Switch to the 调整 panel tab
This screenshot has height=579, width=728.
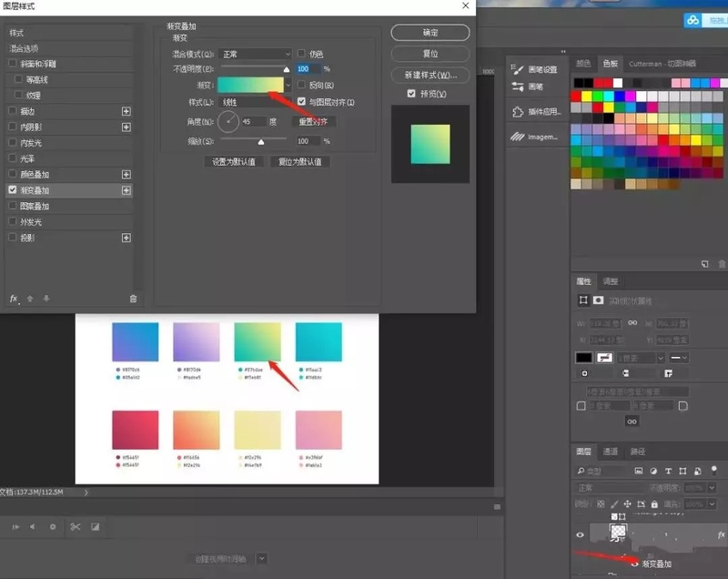pos(610,281)
